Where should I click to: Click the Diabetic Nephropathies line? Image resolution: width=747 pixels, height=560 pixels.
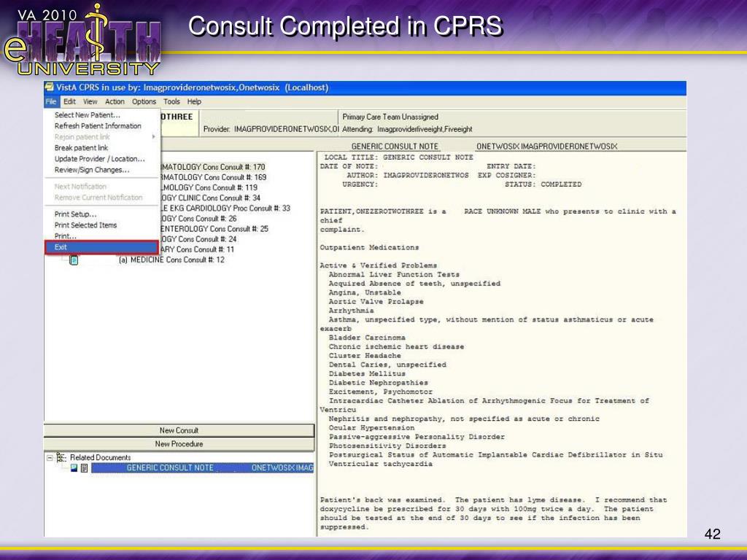[x=379, y=383]
